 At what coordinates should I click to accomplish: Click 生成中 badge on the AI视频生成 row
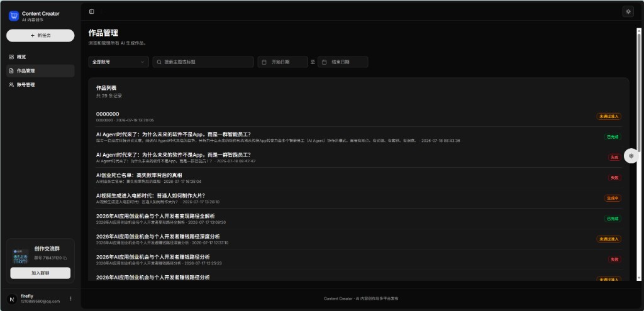(x=613, y=198)
